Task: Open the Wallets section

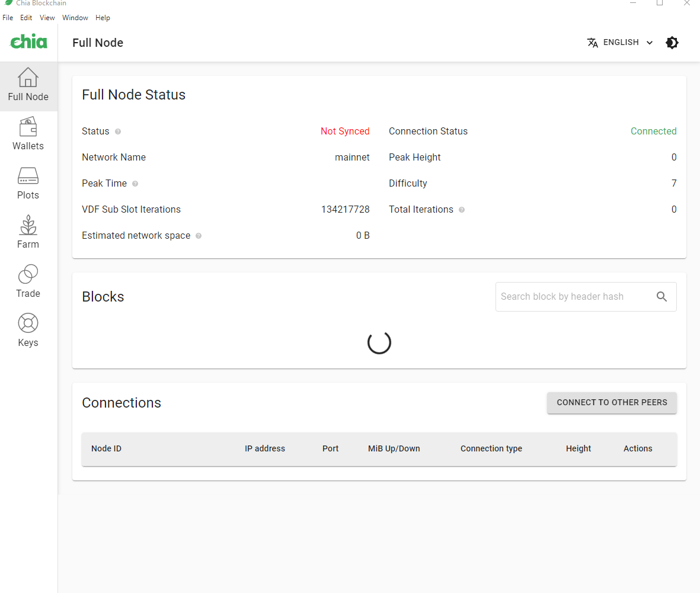Action: point(28,135)
